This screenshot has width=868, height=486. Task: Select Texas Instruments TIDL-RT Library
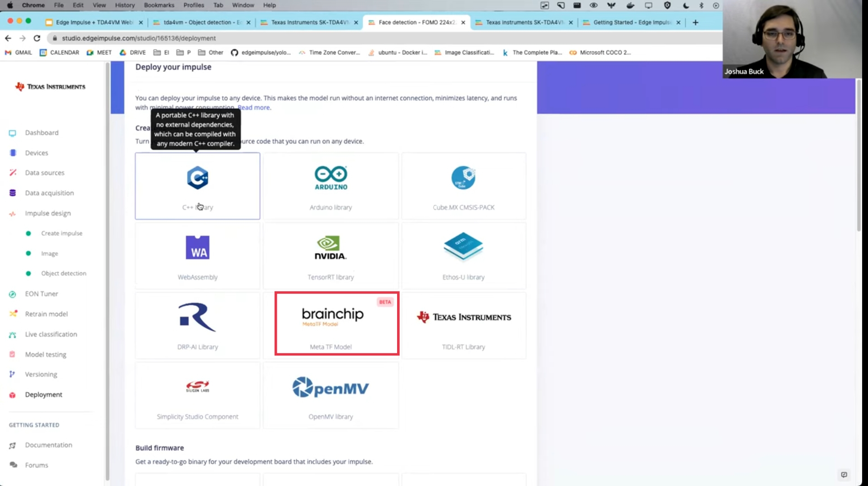click(464, 325)
